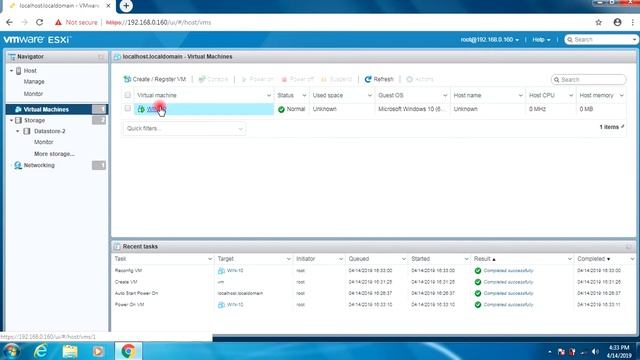Refresh the virtual machines list
This screenshot has height=360, width=640.
coord(379,79)
